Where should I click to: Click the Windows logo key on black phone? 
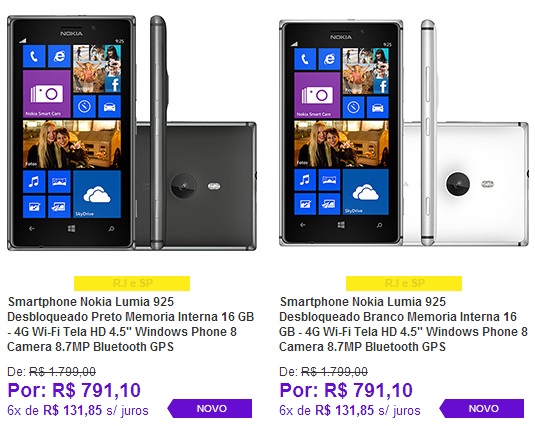[71, 229]
